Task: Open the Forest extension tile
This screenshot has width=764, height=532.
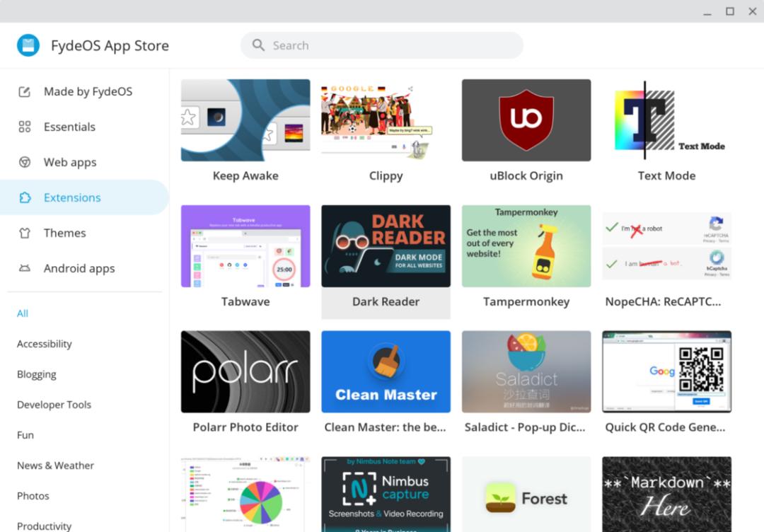Action: (526, 494)
